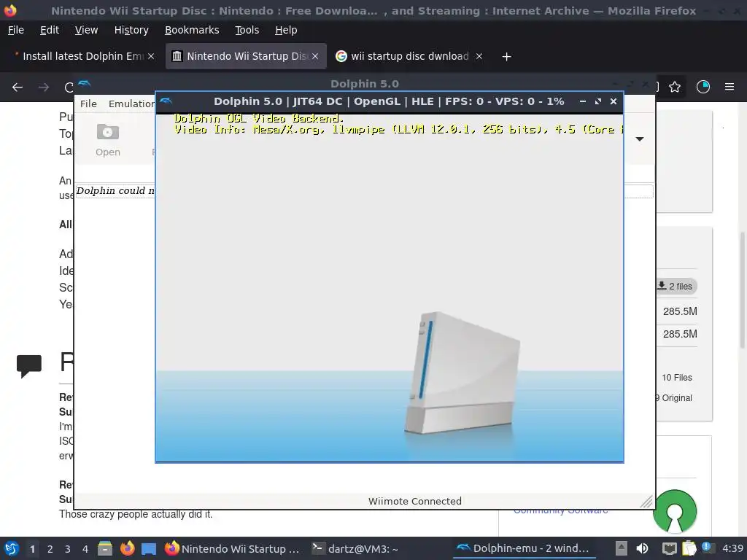Open the taskbar start menu icon

[x=12, y=548]
